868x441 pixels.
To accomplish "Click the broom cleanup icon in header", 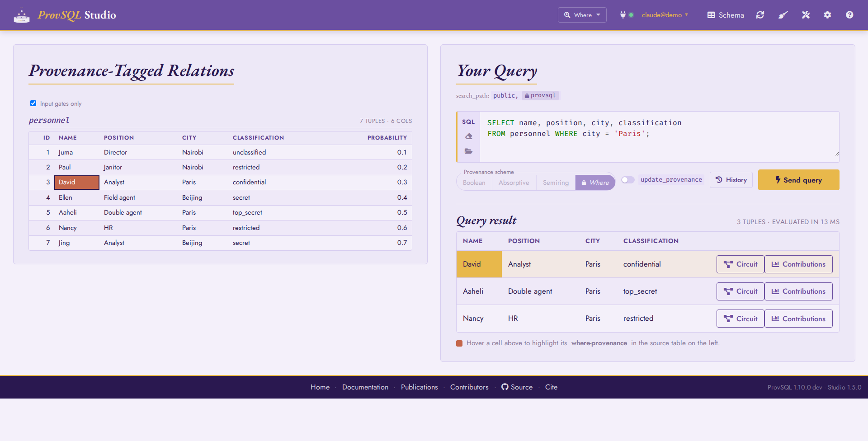I will [783, 15].
